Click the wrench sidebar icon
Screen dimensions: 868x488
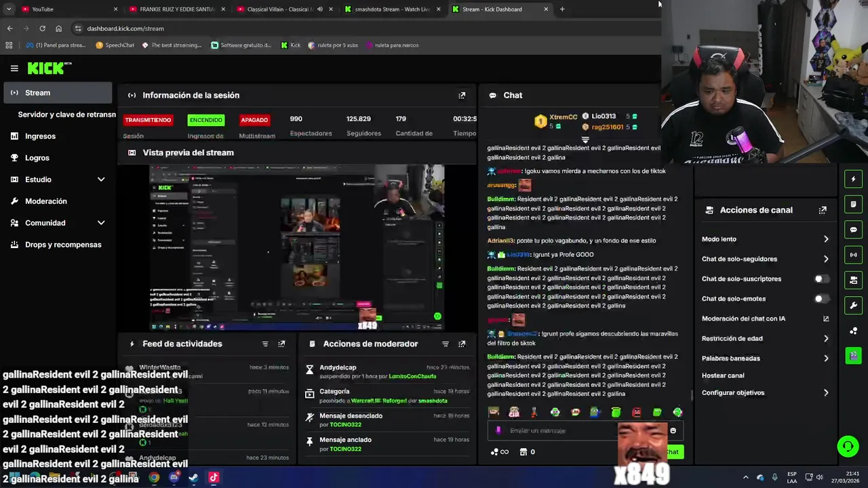click(853, 305)
